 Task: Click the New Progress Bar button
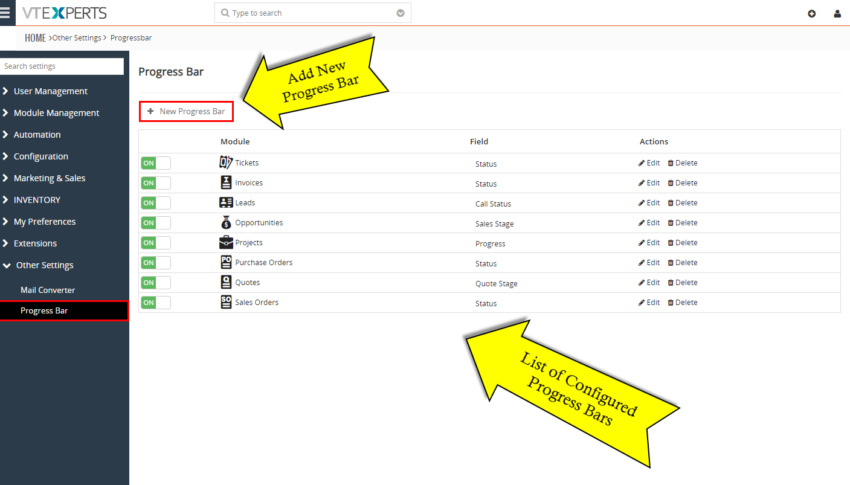point(186,111)
